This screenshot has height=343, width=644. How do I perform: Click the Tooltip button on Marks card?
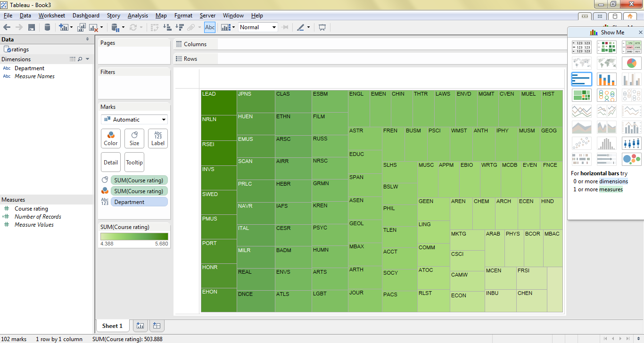134,162
